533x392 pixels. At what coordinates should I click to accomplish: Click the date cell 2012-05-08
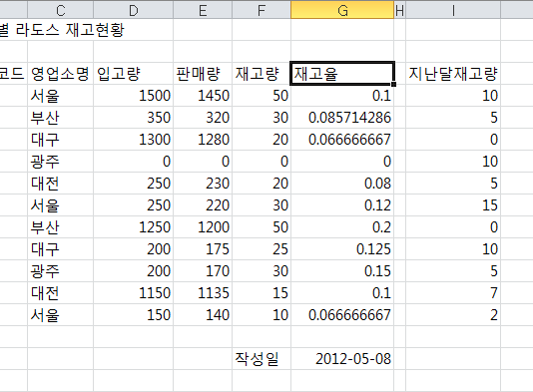point(342,359)
